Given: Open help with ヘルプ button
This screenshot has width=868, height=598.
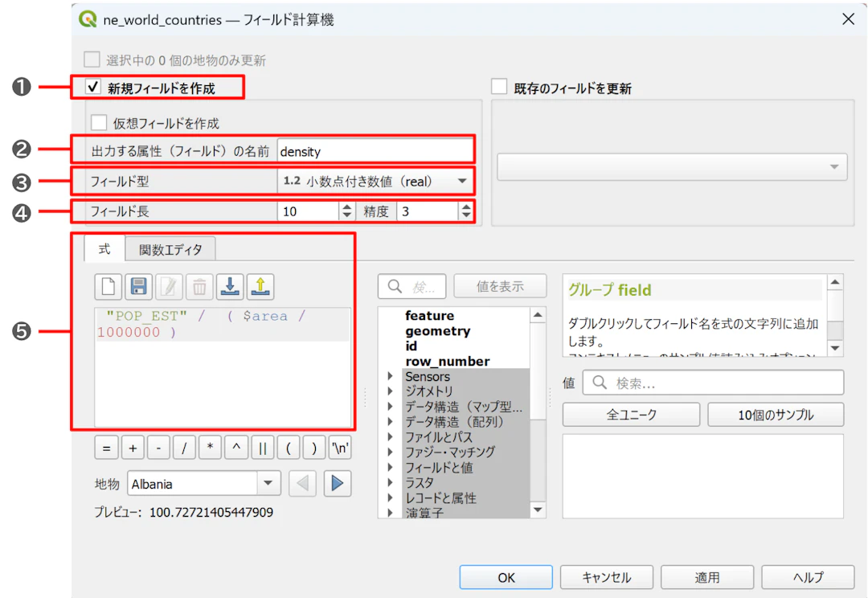Looking at the screenshot, I should [x=809, y=578].
